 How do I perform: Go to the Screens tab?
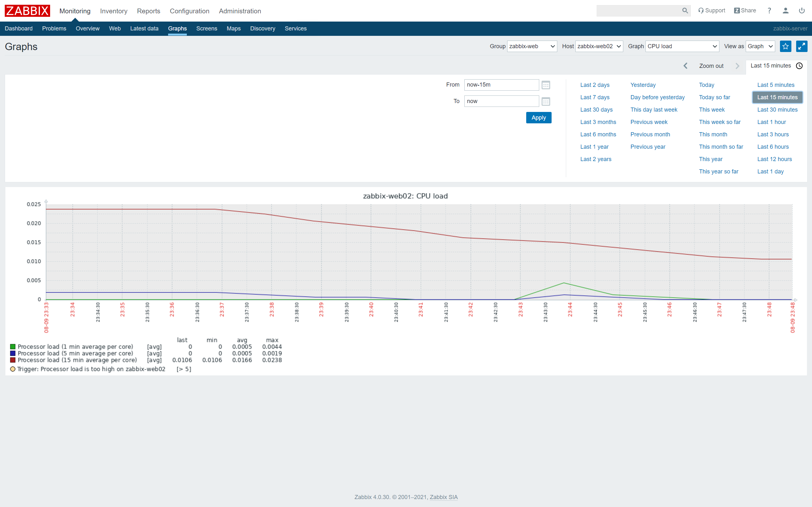[x=206, y=29]
